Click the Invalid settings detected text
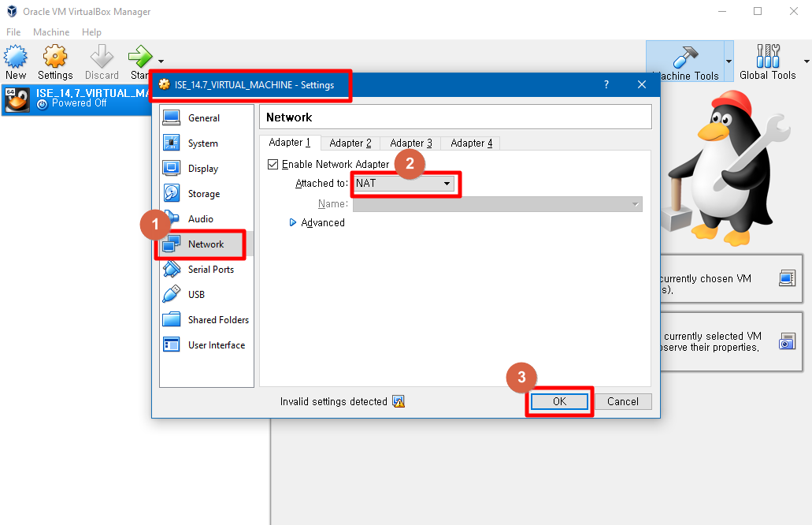Viewport: 812px width, 525px height. [333, 402]
